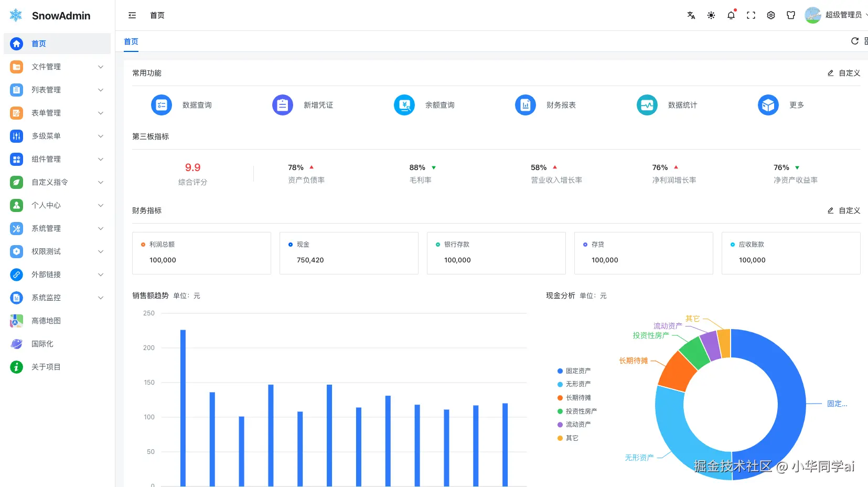Viewport: 868px width, 487px height.
Task: Open the 数据查询 shortcut icon
Action: point(162,105)
